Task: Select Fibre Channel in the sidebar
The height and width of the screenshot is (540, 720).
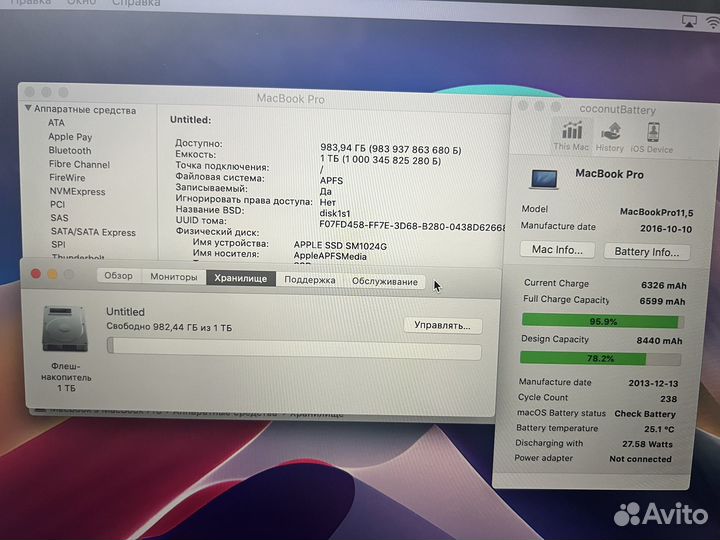Action: coord(79,164)
